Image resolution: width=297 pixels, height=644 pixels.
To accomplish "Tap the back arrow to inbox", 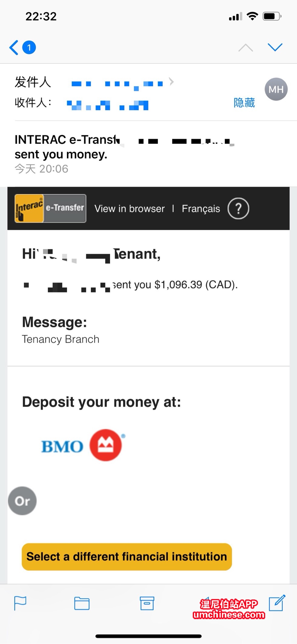I will point(14,48).
